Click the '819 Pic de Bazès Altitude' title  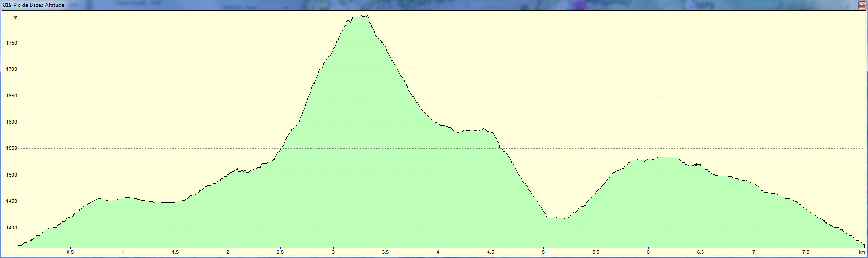coord(34,5)
